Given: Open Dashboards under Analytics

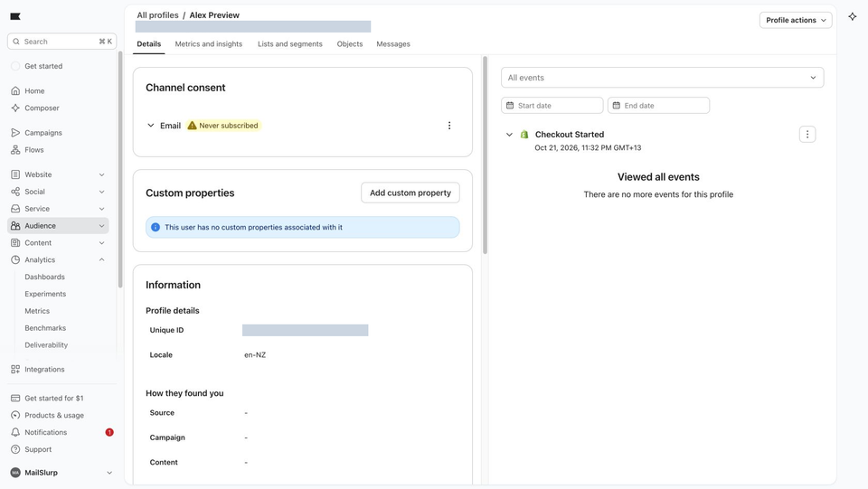Looking at the screenshot, I should tap(45, 277).
